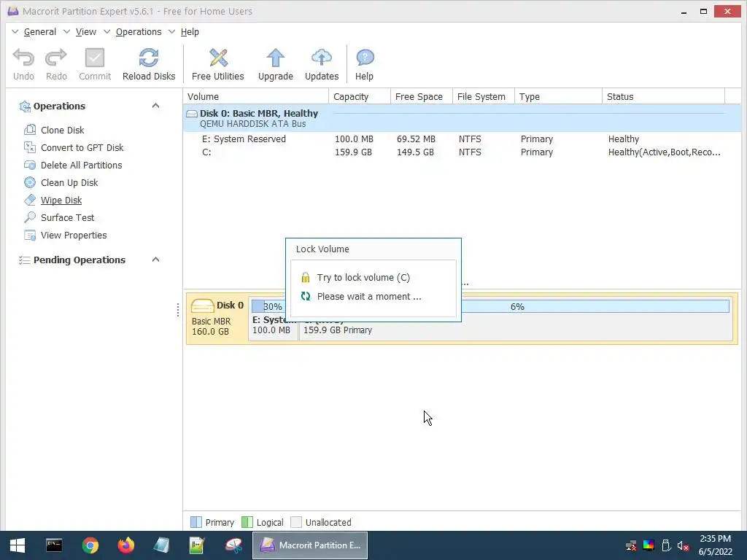Start a Surface Test from the sidebar
This screenshot has height=560, width=747.
[67, 217]
